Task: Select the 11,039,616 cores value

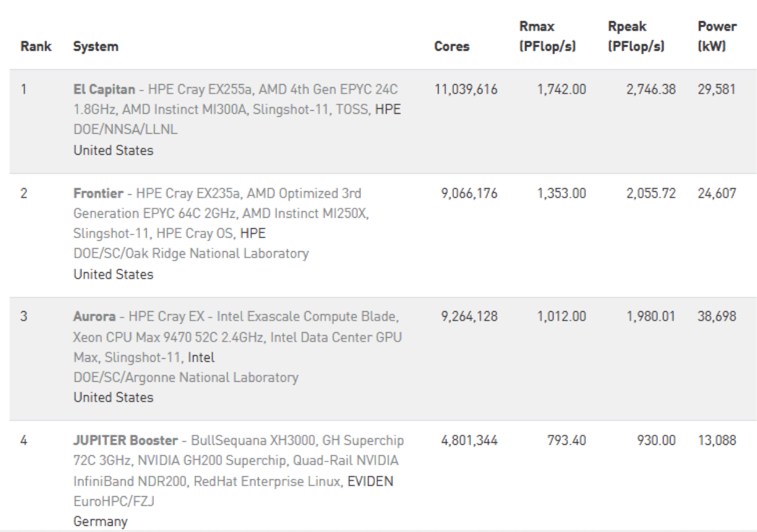Action: [466, 89]
